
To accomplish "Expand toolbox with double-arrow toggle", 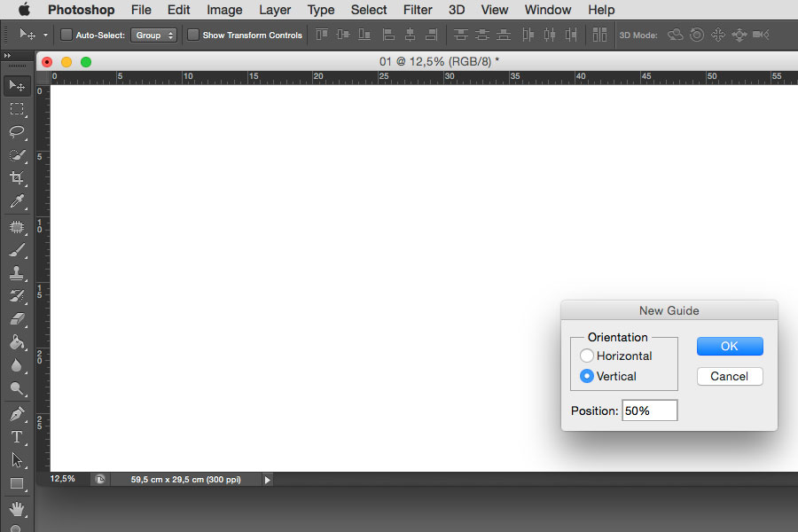I will pos(7,55).
